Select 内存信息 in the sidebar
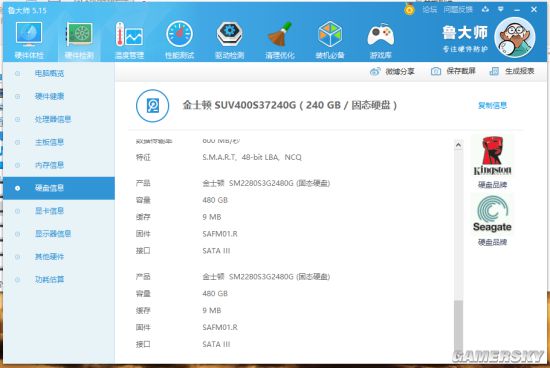The image size is (550, 368). coord(59,165)
